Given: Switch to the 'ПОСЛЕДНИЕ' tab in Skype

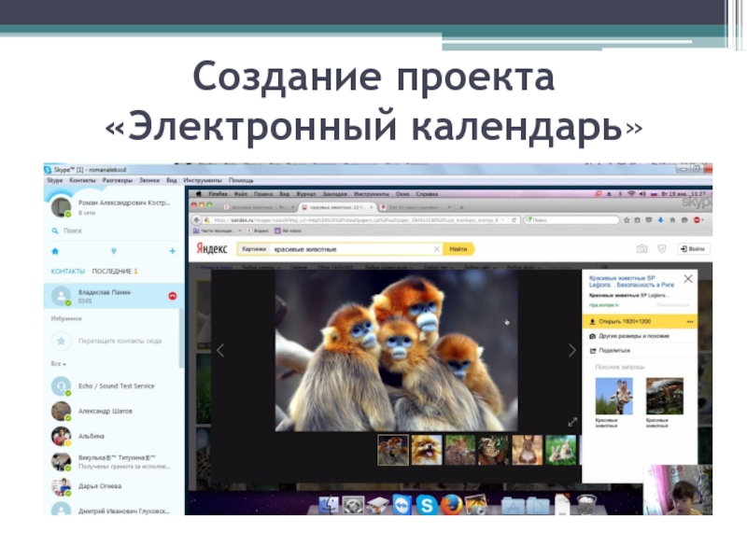Looking at the screenshot, I should click(111, 271).
